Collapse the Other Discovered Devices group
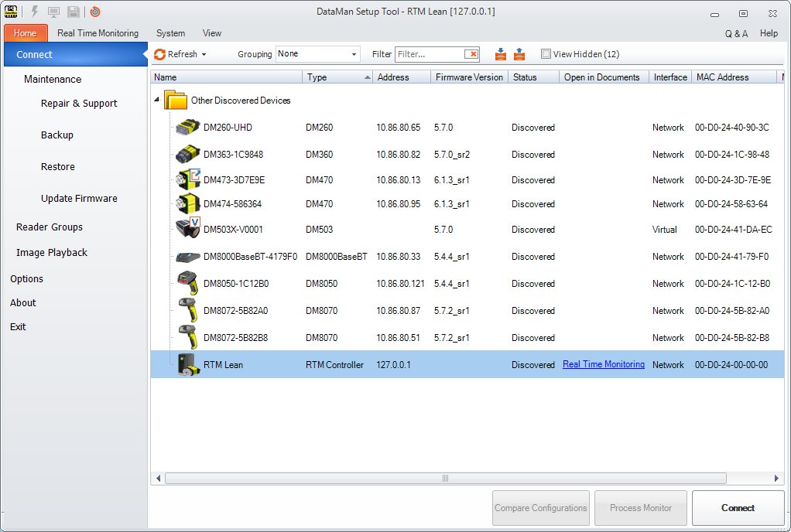Image resolution: width=791 pixels, height=532 pixels. pos(158,101)
